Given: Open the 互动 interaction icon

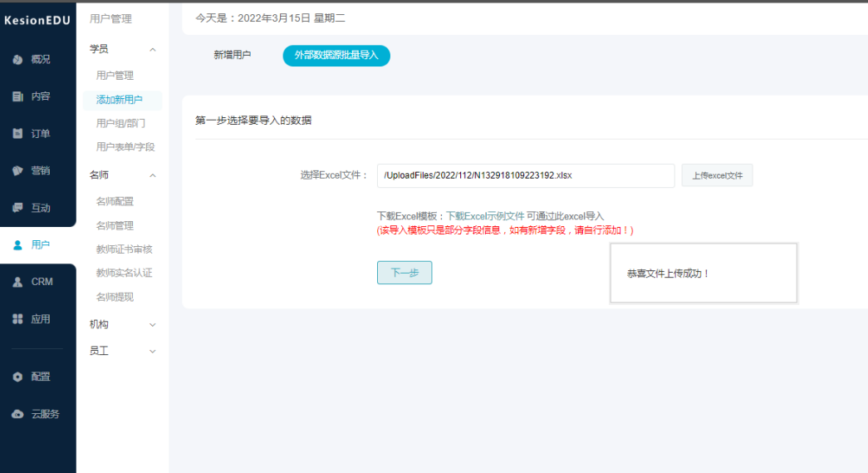Looking at the screenshot, I should point(17,208).
